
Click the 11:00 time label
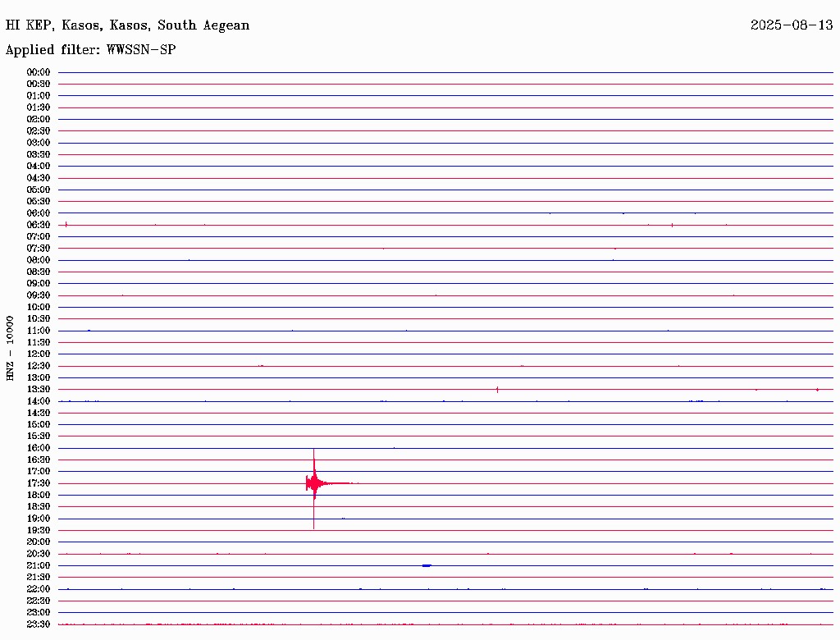click(38, 330)
